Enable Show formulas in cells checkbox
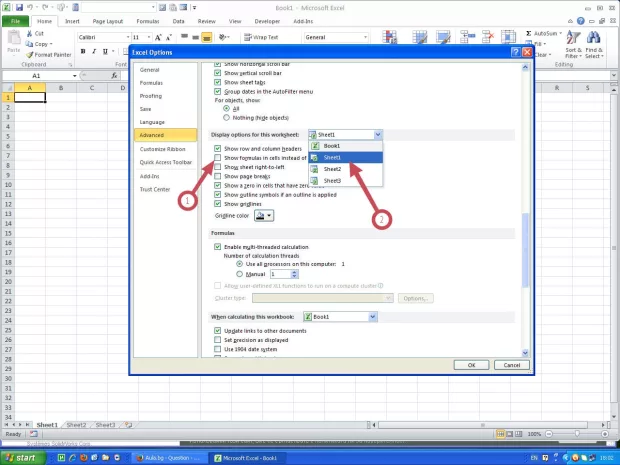The width and height of the screenshot is (620, 465). tap(218, 158)
